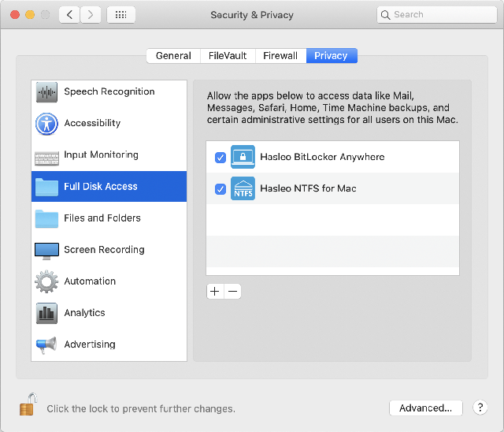Remove selected app with the minus button
The image size is (504, 432).
(232, 292)
